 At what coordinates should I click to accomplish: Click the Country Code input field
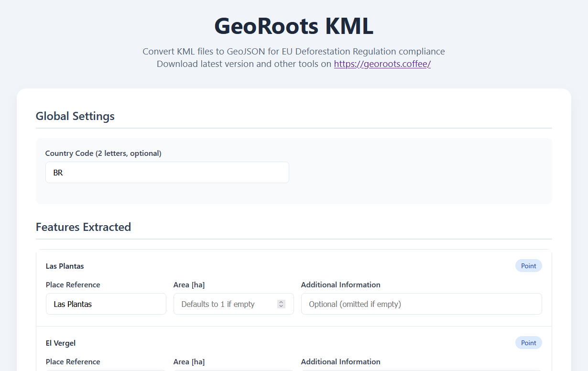(167, 173)
